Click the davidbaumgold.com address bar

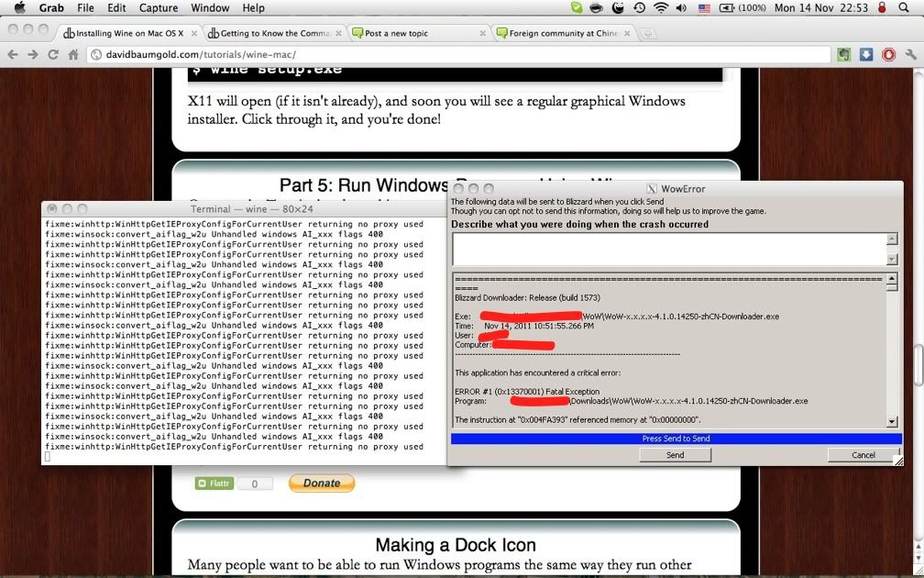click(459, 54)
